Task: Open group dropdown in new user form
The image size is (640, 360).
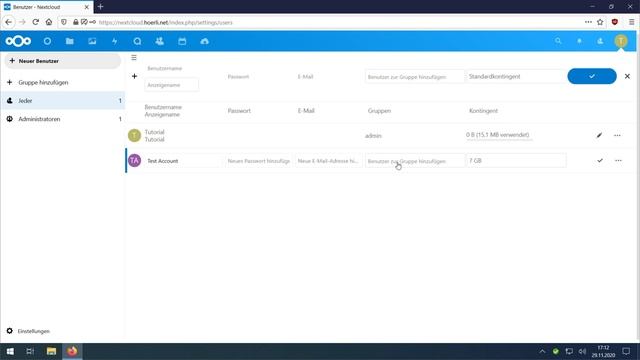Action: click(414, 76)
